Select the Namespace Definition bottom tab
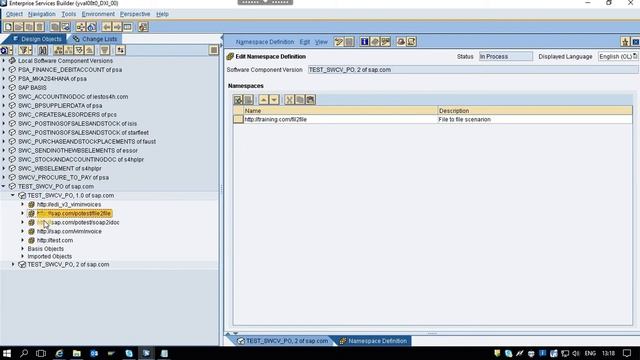Image resolution: width=640 pixels, height=360 pixels. [x=373, y=341]
